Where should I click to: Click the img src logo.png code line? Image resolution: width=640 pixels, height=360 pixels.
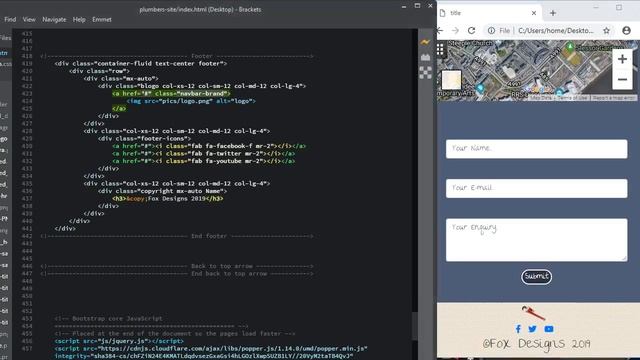(191, 101)
